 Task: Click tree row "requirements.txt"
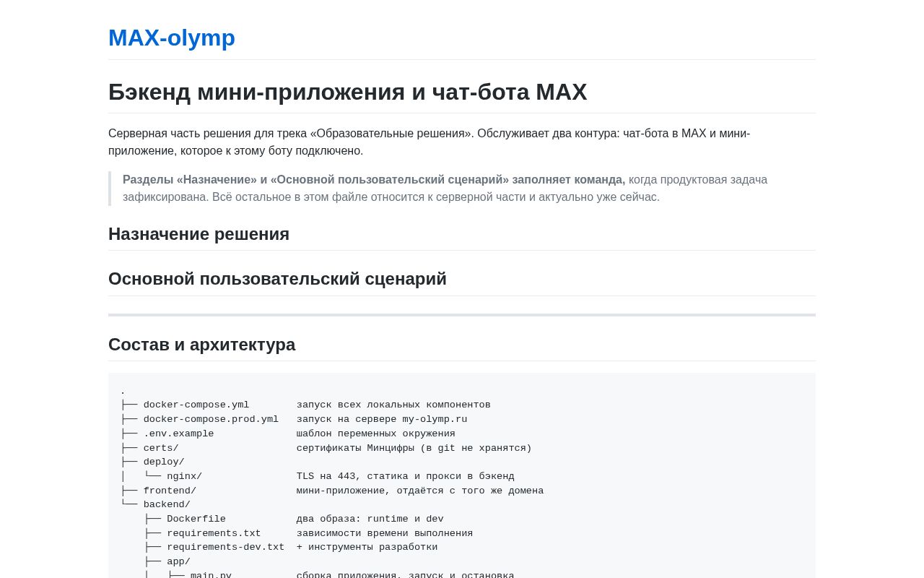click(x=214, y=533)
